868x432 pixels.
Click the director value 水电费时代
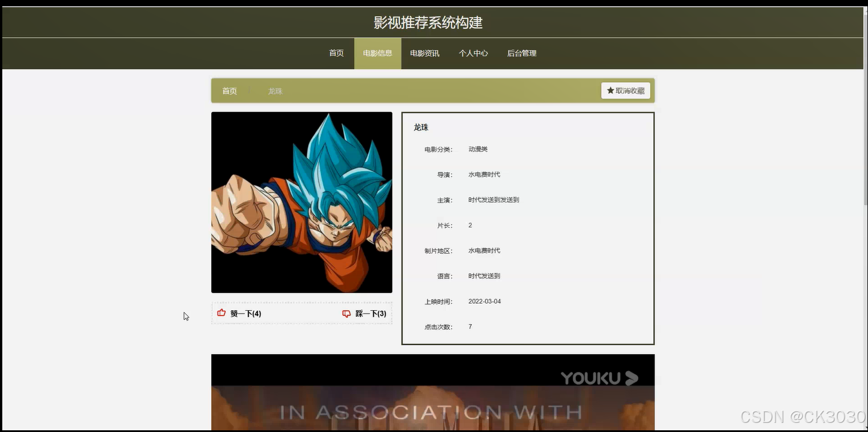(x=484, y=174)
